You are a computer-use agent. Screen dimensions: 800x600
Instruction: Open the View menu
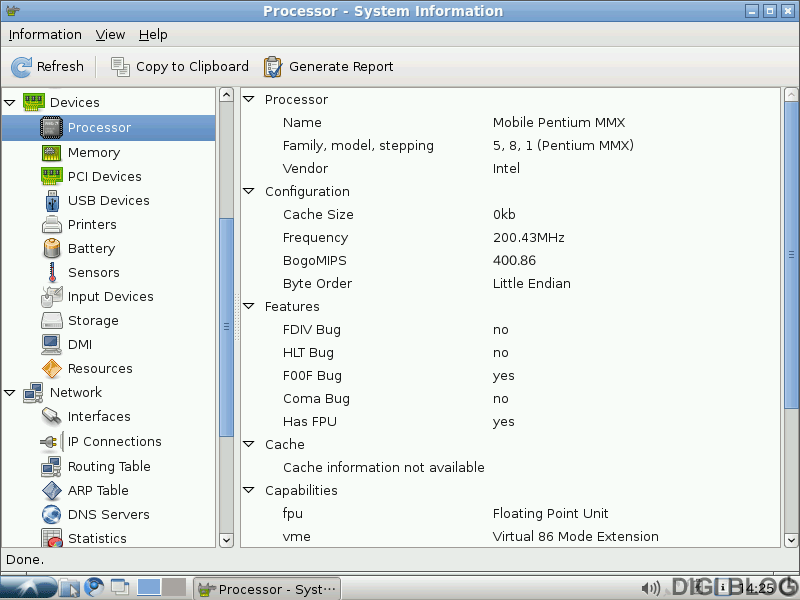point(110,35)
